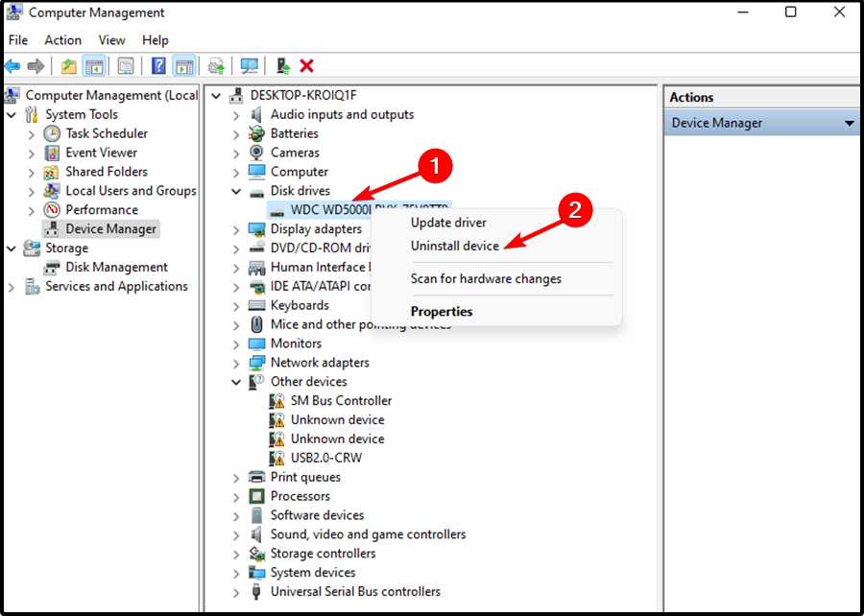
Task: Open the Device Manager actions dropdown arrow
Action: [850, 124]
